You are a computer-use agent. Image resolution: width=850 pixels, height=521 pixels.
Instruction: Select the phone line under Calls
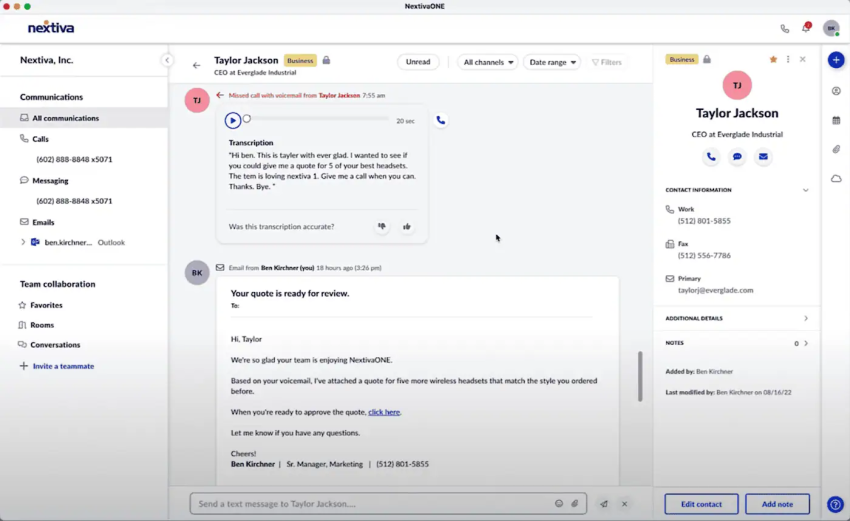coord(74,159)
